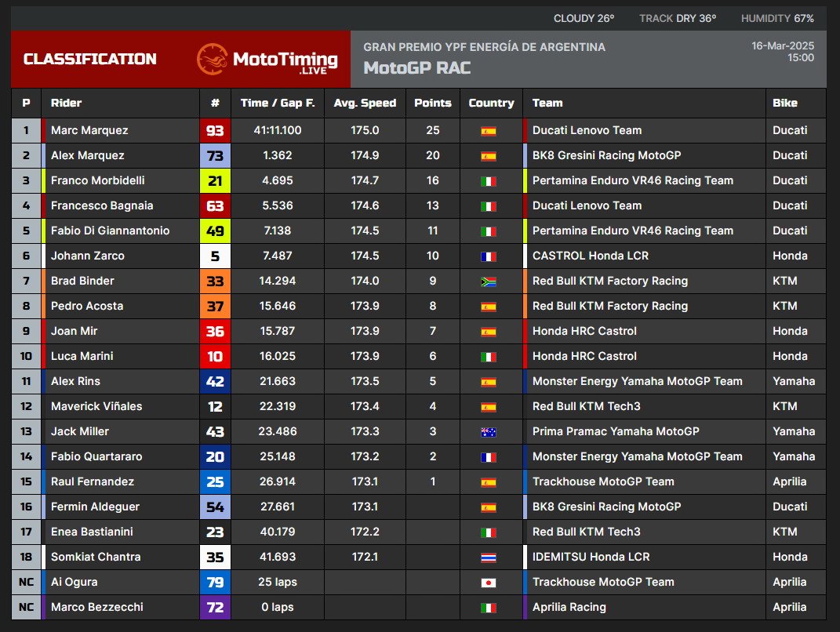Click Marco Bezzecchi's 0 laps entry

(x=278, y=608)
